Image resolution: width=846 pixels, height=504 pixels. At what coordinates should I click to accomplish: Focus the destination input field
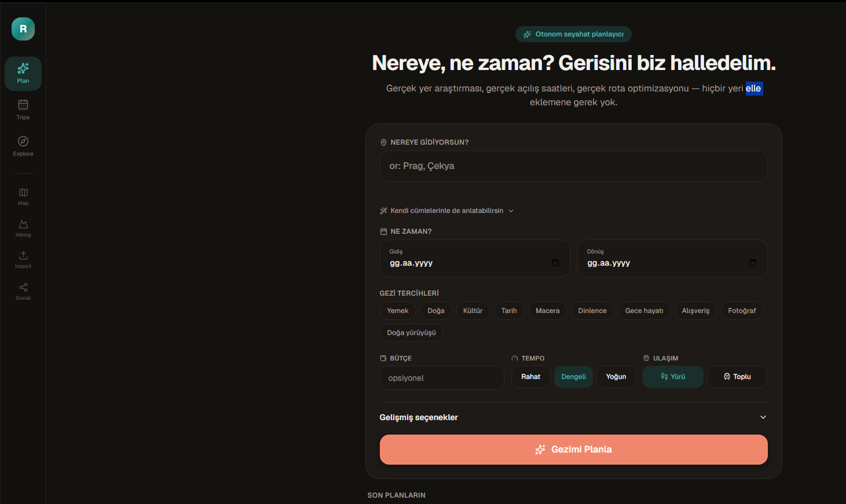click(573, 166)
